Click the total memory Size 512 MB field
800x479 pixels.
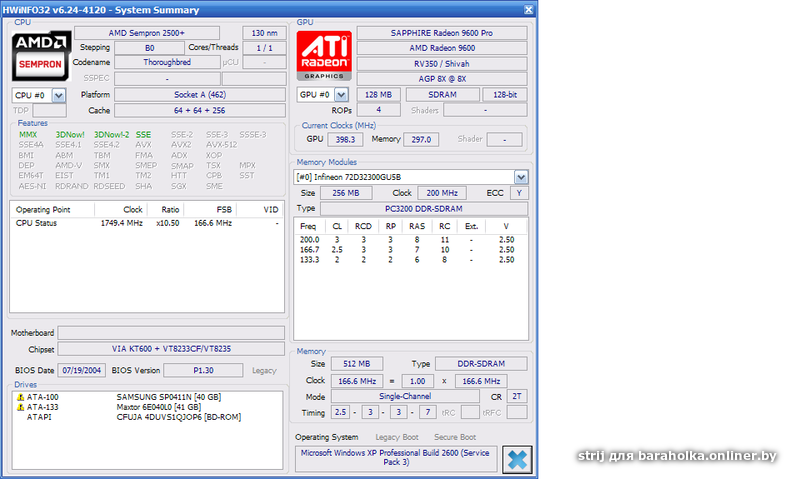(x=357, y=364)
